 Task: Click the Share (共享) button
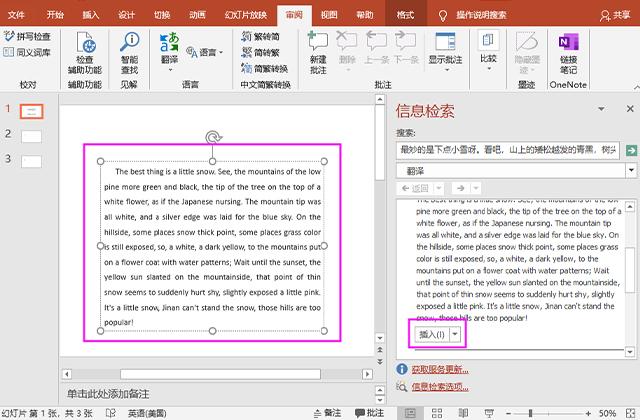click(x=616, y=15)
